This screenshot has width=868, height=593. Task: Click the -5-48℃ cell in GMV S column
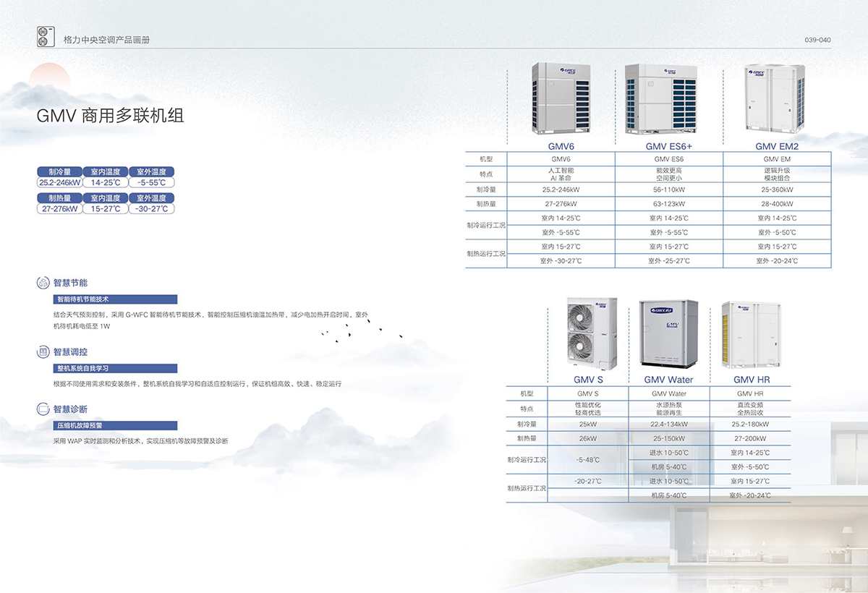click(x=587, y=460)
